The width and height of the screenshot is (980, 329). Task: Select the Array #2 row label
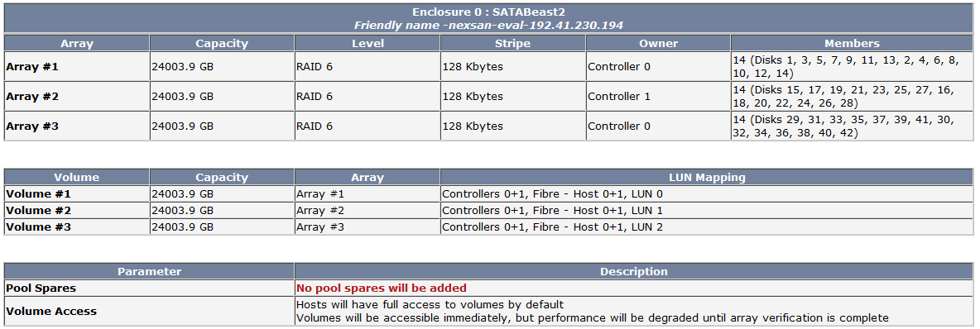point(32,97)
